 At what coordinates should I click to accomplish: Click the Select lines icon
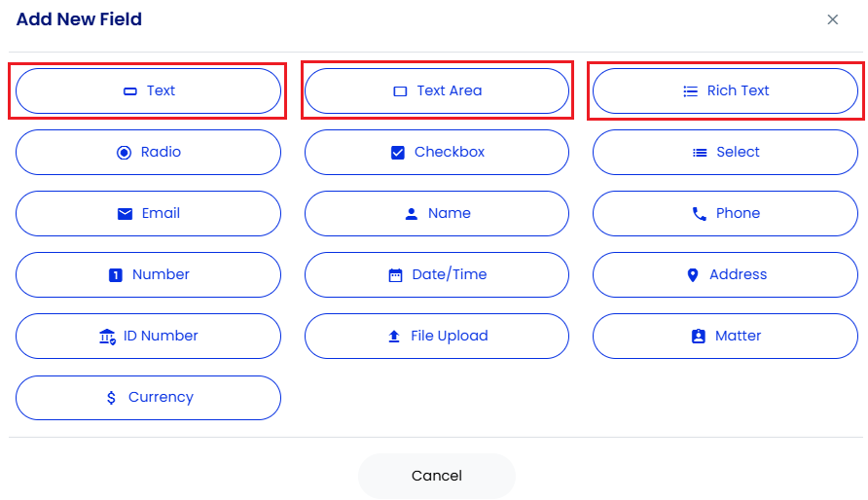coord(700,153)
